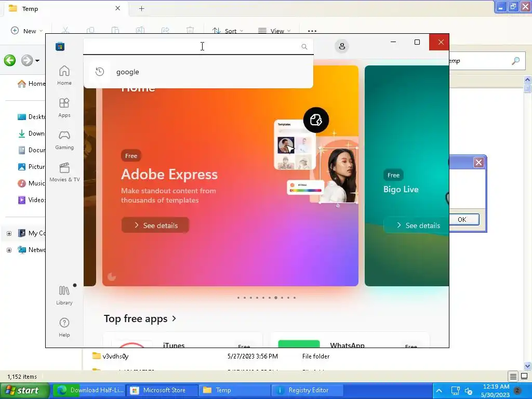This screenshot has height=399, width=532.
Task: Open the taskbar clock showing 12:19 AM
Action: pyautogui.click(x=495, y=391)
